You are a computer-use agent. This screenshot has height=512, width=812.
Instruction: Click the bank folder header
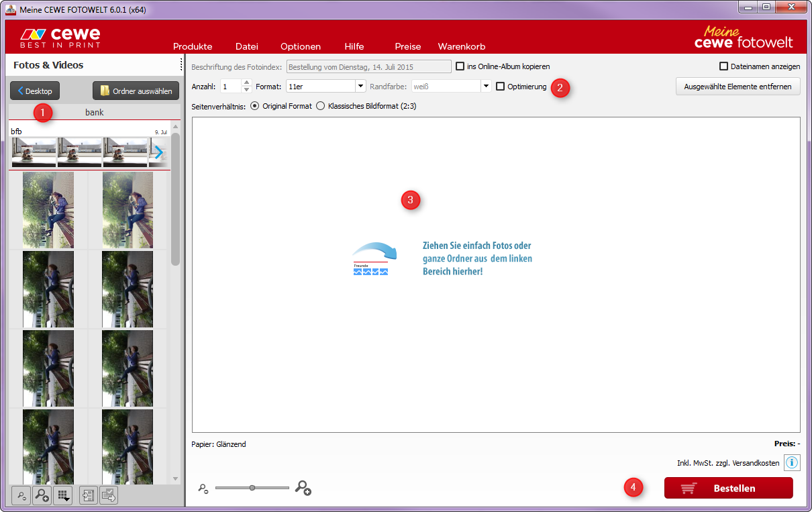pos(95,112)
